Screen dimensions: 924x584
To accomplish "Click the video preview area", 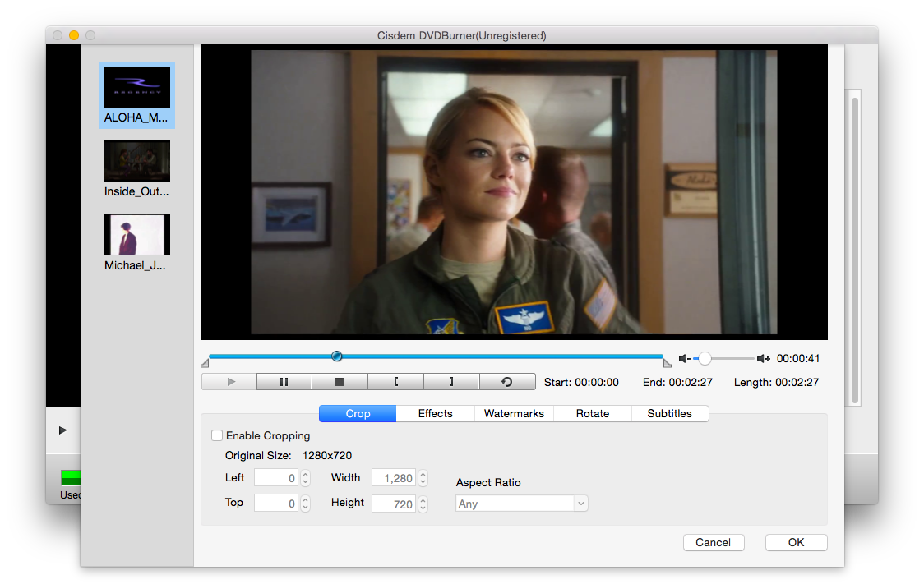I will [x=514, y=192].
